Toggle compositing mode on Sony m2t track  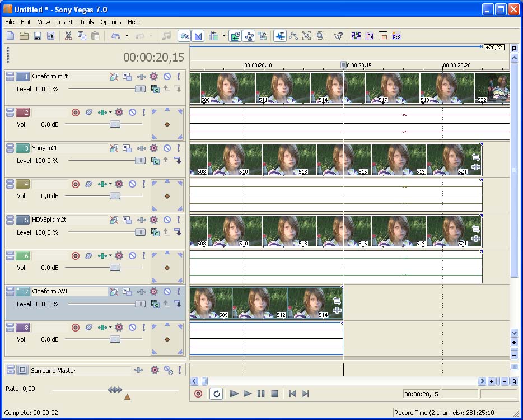[155, 161]
